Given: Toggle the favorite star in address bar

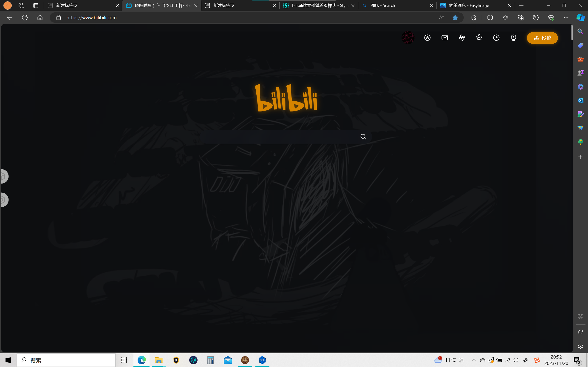Looking at the screenshot, I should click(x=455, y=17).
